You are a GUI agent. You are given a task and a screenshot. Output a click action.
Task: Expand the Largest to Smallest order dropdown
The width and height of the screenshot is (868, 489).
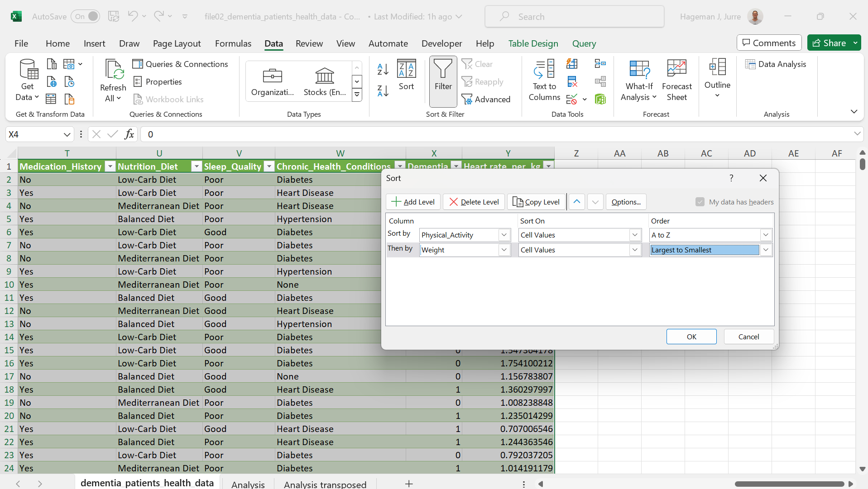(766, 250)
